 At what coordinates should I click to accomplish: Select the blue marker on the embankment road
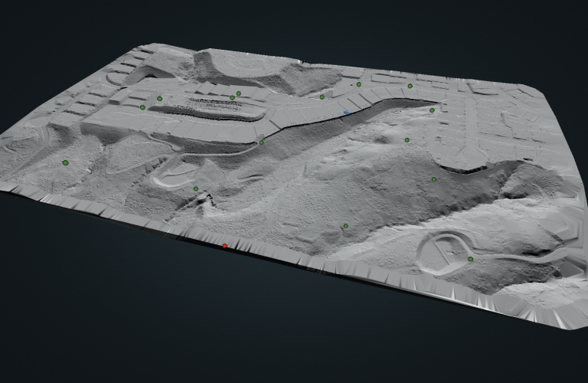[346, 113]
